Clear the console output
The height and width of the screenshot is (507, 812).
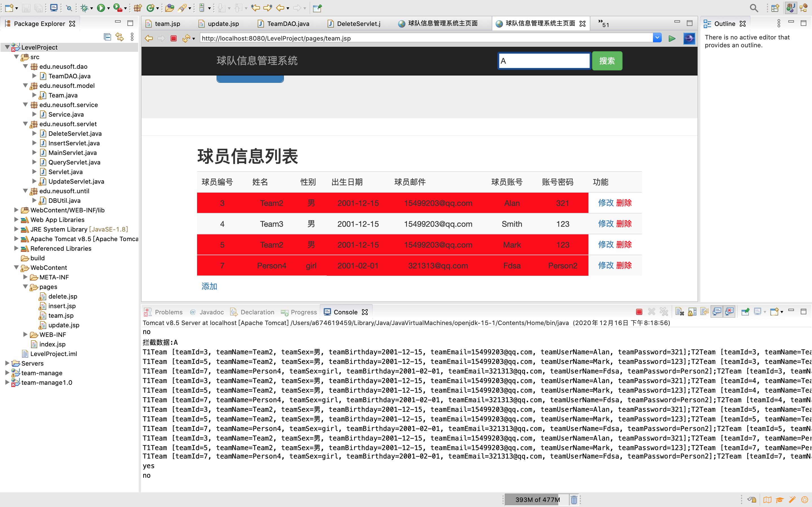tap(679, 312)
